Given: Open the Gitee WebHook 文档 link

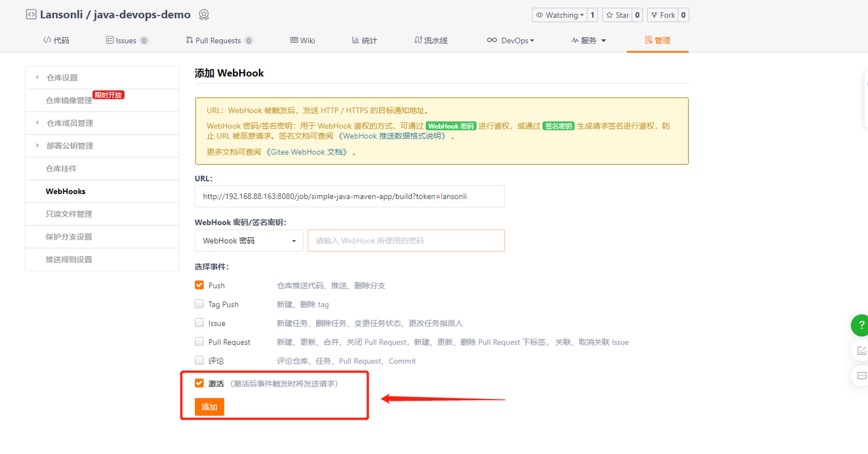Looking at the screenshot, I should [x=308, y=152].
